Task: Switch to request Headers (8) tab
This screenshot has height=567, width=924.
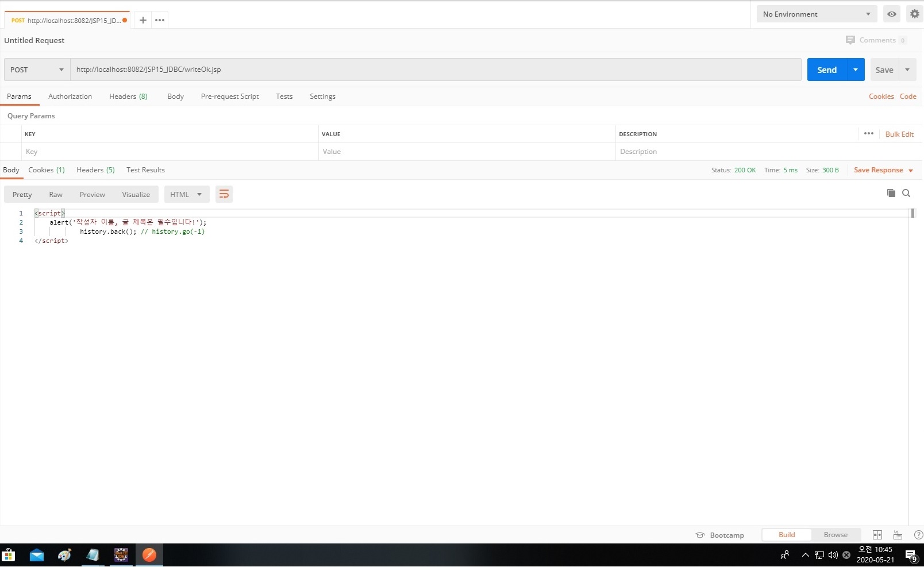Action: pos(128,97)
